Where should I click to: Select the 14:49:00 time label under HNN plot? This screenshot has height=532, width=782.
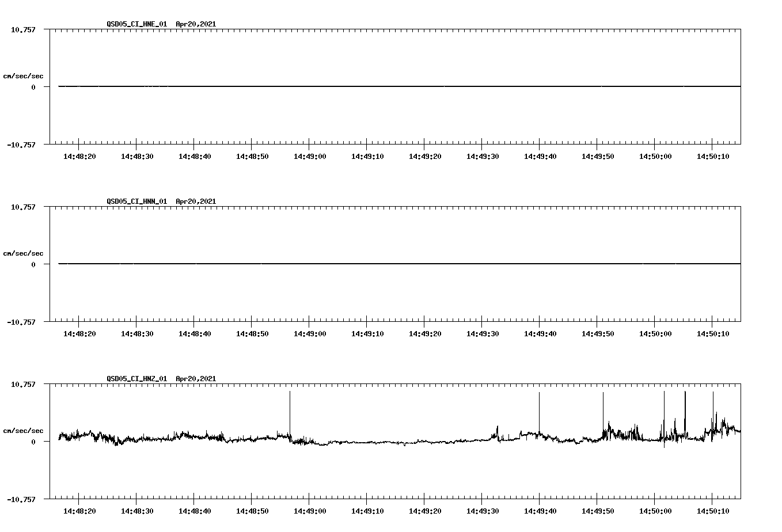pos(309,332)
